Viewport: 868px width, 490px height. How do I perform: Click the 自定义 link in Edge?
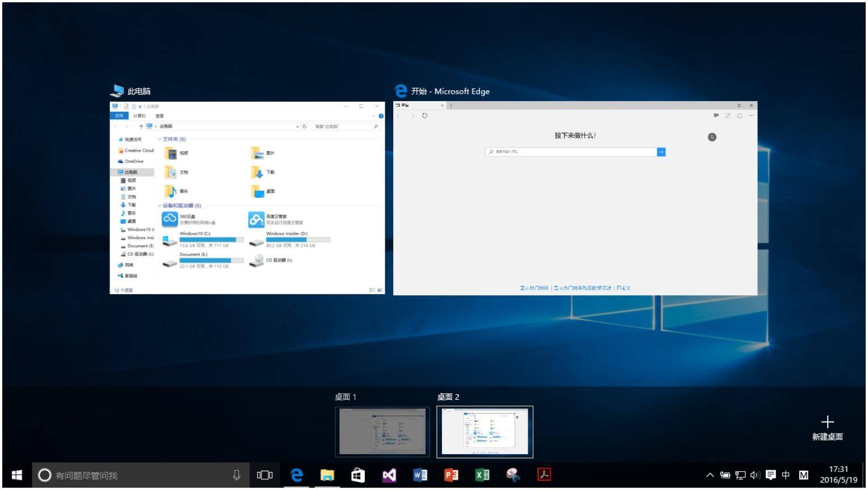(x=623, y=288)
